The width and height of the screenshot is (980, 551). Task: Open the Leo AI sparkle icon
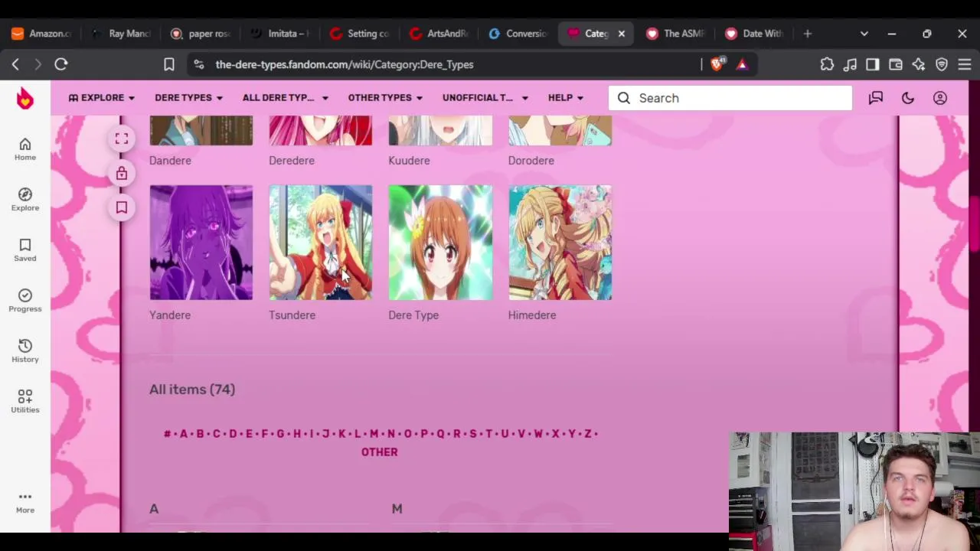919,64
